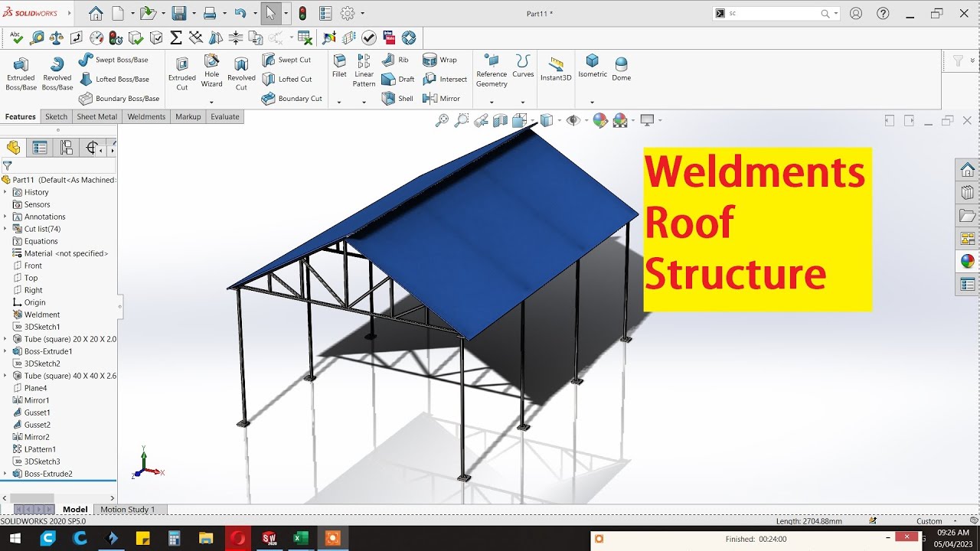980x551 pixels.
Task: Go to the Weldments tab
Action: pyautogui.click(x=146, y=116)
